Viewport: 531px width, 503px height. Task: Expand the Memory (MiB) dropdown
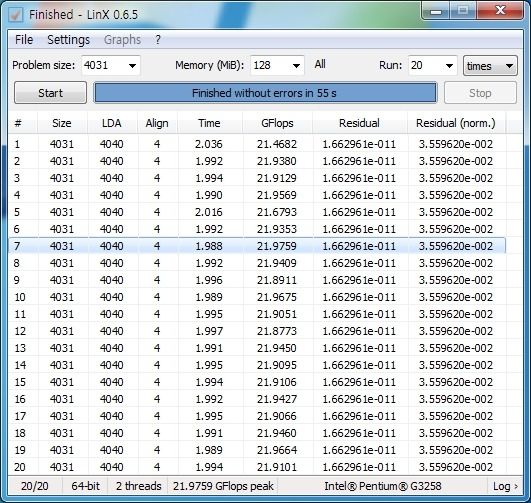296,66
